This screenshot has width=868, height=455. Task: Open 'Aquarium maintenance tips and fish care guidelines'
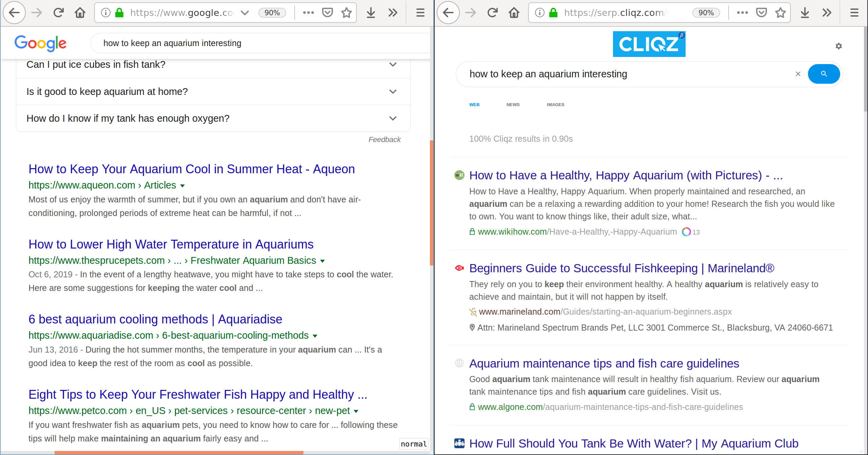pos(604,363)
